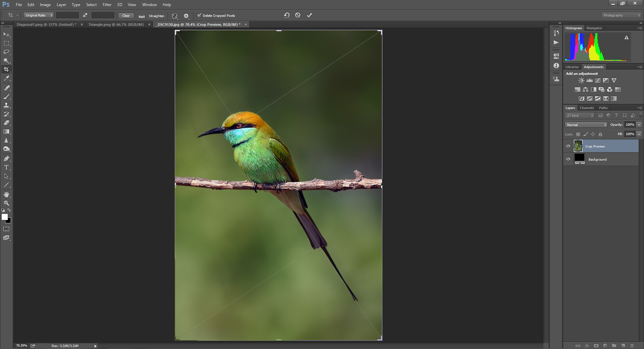The width and height of the screenshot is (644, 349).
Task: Click the Clear button
Action: (x=126, y=16)
